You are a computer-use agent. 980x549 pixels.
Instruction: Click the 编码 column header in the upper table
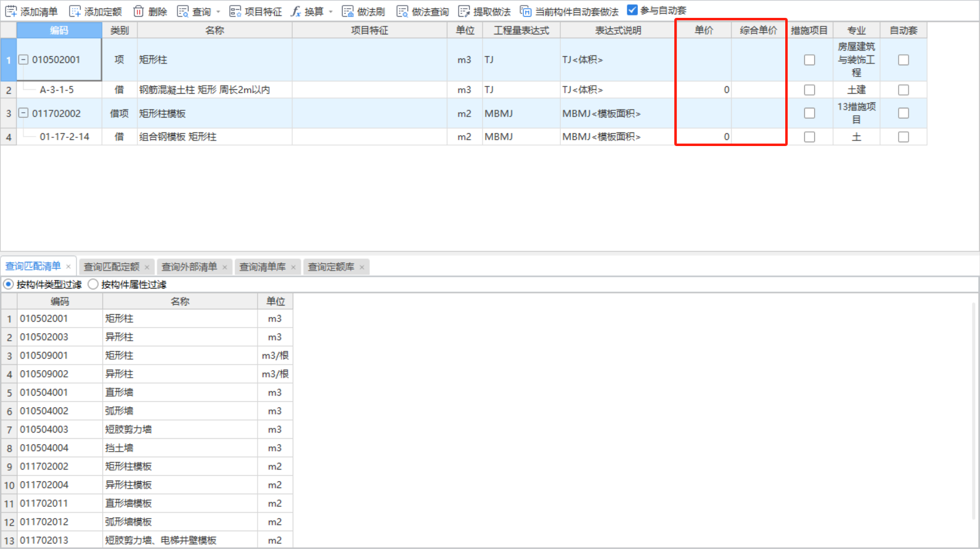pyautogui.click(x=59, y=30)
